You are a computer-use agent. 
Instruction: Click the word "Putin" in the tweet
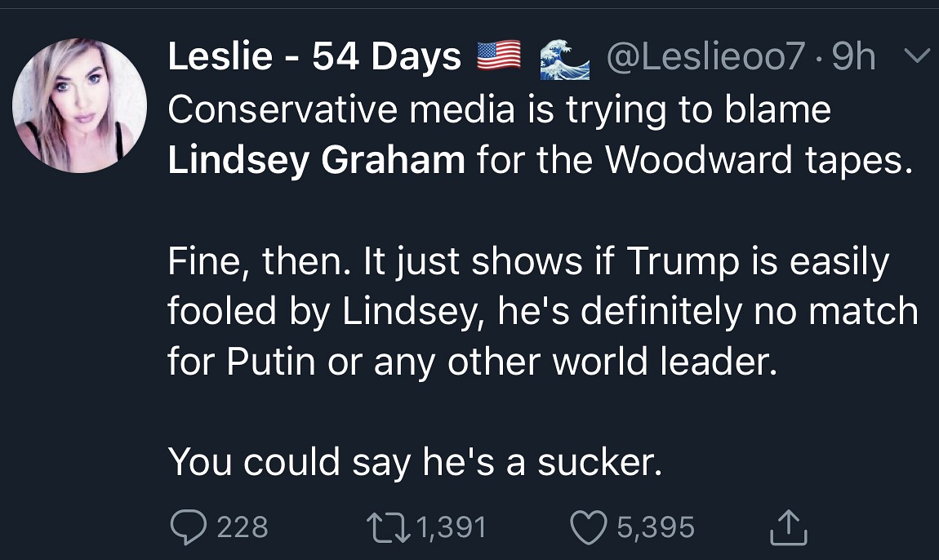tap(270, 361)
